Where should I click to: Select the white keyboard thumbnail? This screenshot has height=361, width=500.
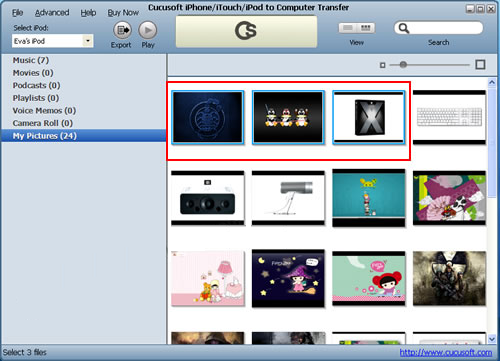[x=449, y=117]
